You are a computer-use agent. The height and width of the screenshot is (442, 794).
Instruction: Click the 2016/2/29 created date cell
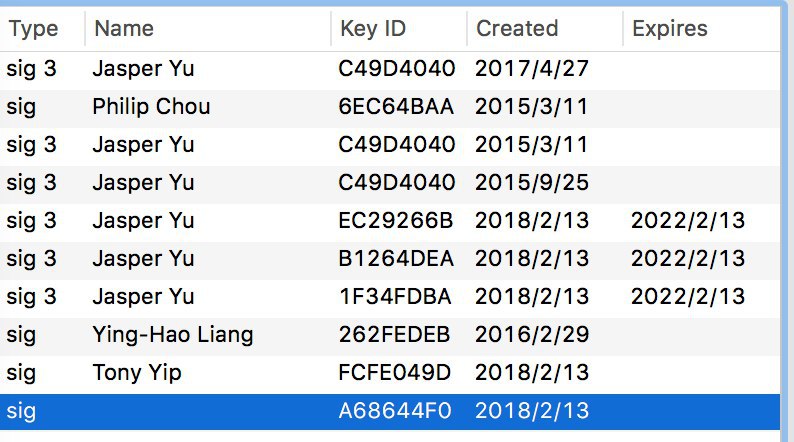(x=532, y=335)
